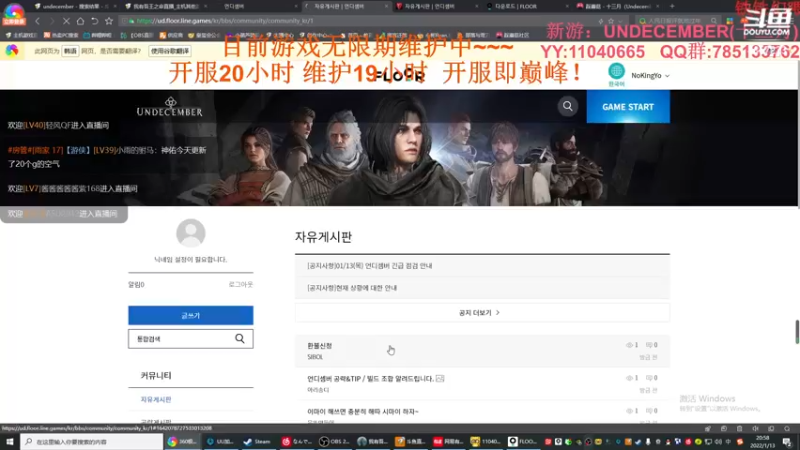Open 360 browser taskbar item
Image resolution: width=800 pixels, height=450 pixels.
click(x=182, y=441)
